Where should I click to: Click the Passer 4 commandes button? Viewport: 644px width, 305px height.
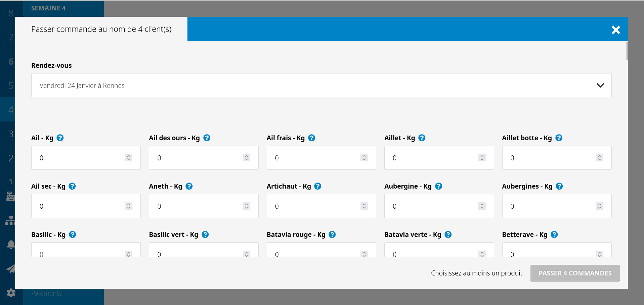point(575,273)
